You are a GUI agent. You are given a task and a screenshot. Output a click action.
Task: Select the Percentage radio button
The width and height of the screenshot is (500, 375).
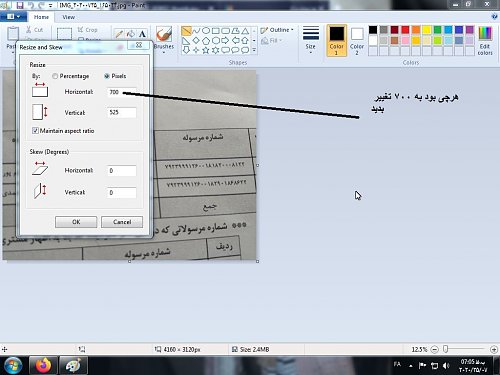pos(55,76)
